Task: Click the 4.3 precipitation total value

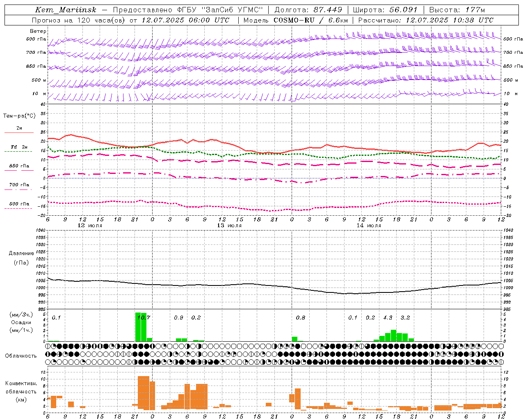Action: 388,317
